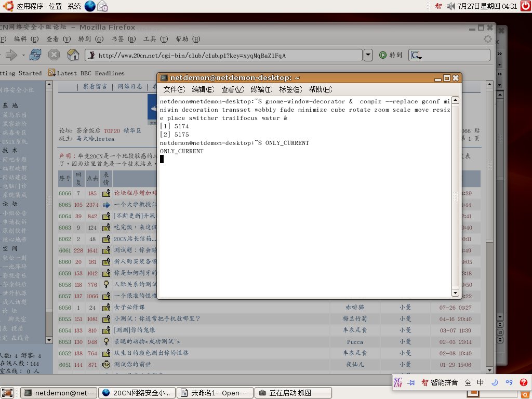This screenshot has width=532, height=399.
Task: Open the 应用程序 (Applications) menu
Action: point(30,6)
